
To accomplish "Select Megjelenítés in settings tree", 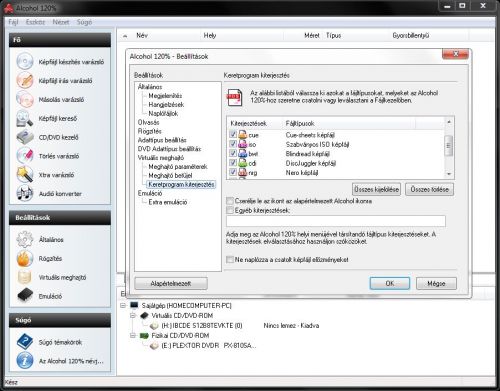I will pyautogui.click(x=165, y=96).
